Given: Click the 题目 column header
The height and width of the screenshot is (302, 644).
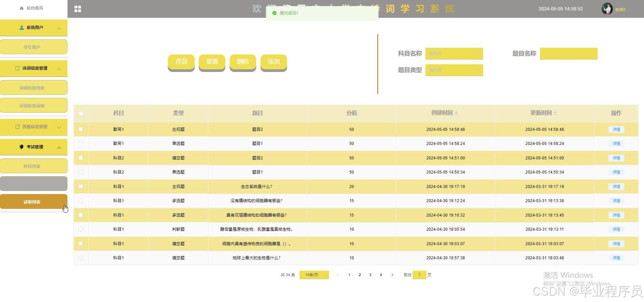Looking at the screenshot, I should 257,113.
